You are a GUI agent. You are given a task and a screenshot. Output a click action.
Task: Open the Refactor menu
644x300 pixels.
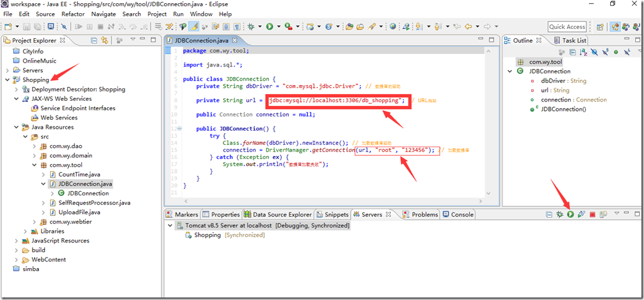(x=73, y=14)
